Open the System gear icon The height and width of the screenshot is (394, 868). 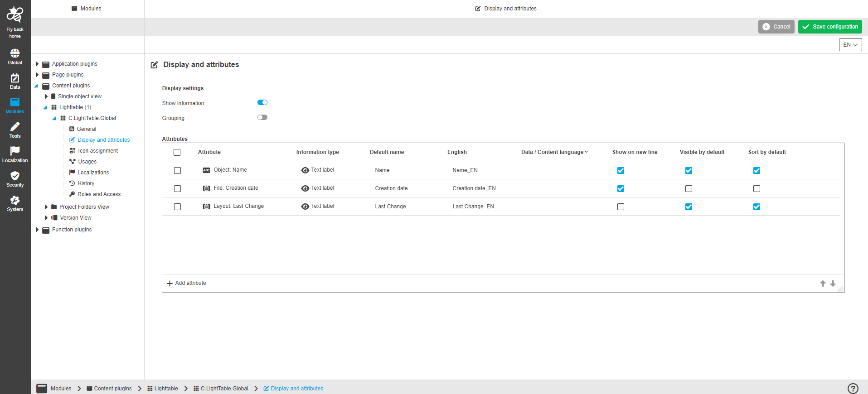15,200
